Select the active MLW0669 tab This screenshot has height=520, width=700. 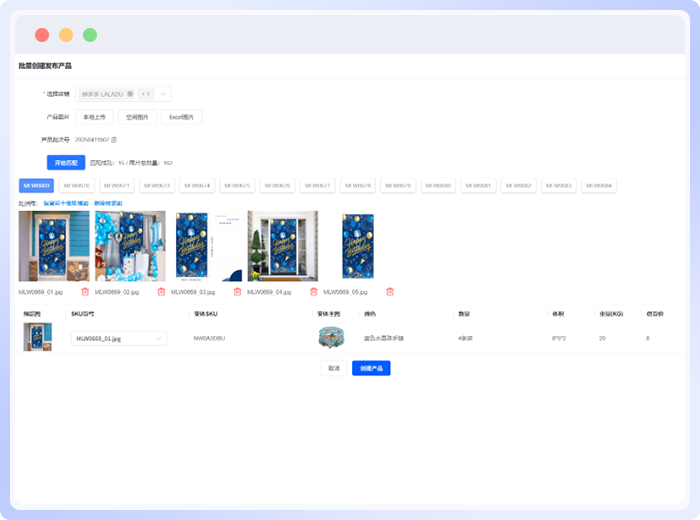coord(36,186)
